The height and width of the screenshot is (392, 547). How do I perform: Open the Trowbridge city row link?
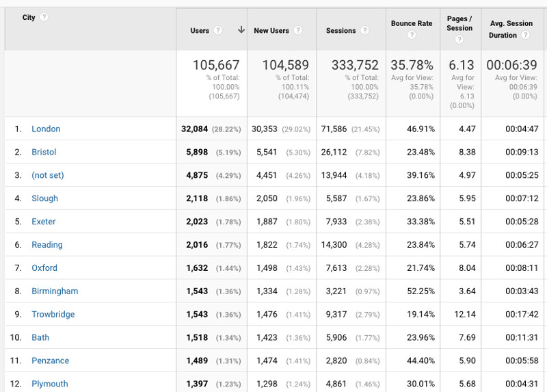(53, 314)
